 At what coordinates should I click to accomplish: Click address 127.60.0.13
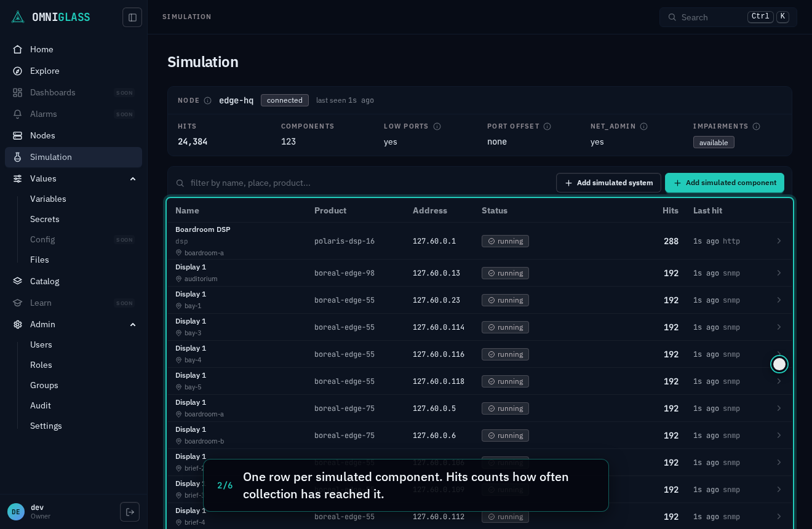436,273
